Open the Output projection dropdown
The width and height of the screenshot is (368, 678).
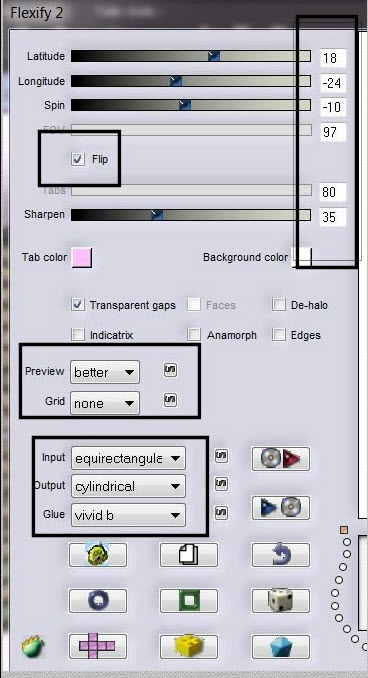click(128, 486)
